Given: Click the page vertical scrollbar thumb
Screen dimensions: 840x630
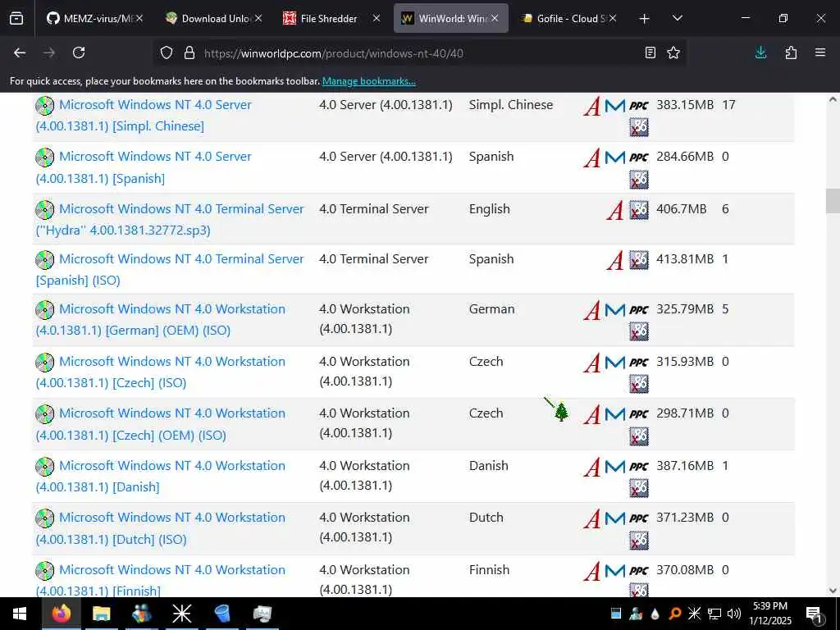Looking at the screenshot, I should [833, 201].
